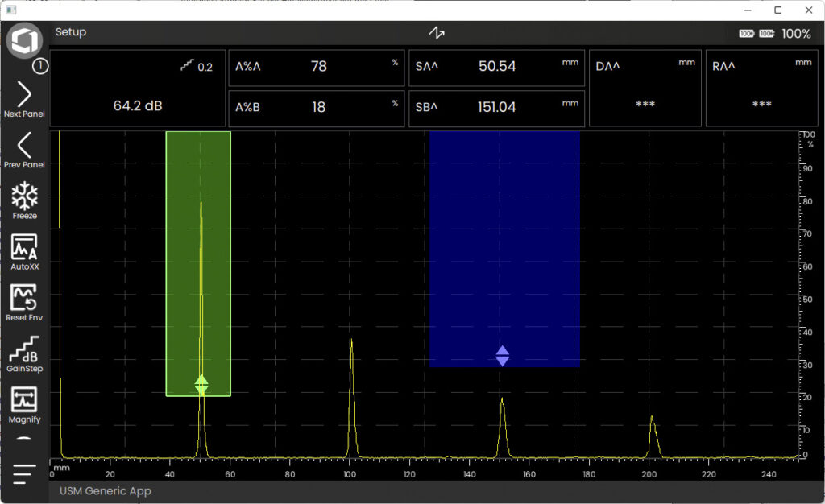Select the A%B amplitude reading box
825x504 pixels.
pyautogui.click(x=317, y=108)
